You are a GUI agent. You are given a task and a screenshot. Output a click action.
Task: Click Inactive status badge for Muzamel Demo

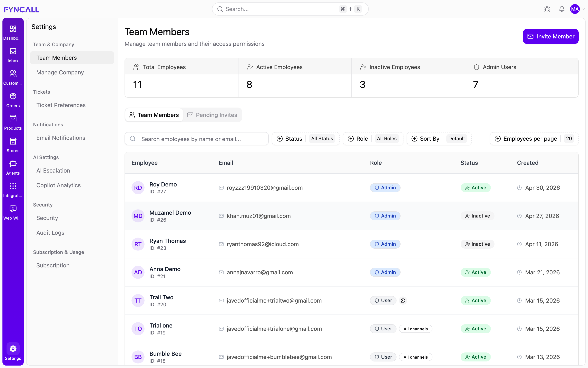478,216
